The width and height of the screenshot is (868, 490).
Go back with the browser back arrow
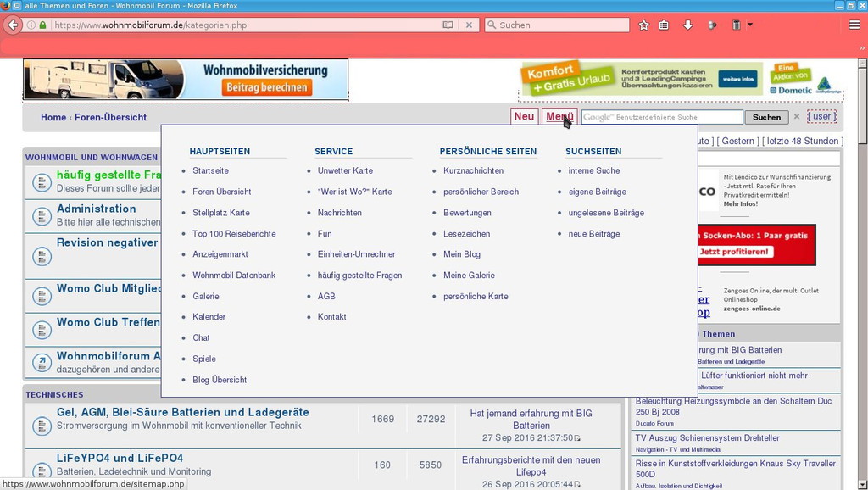[x=13, y=25]
